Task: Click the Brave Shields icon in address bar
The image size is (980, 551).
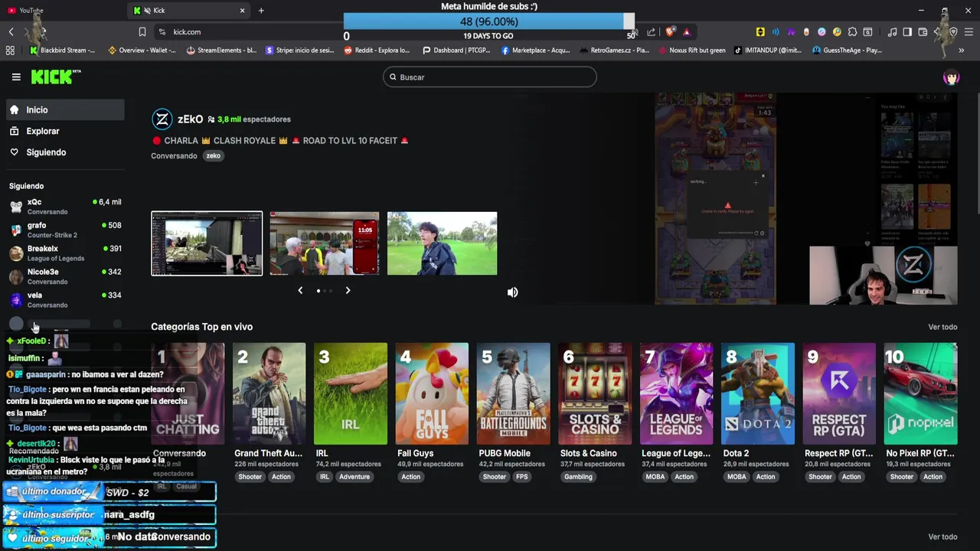Action: point(670,32)
